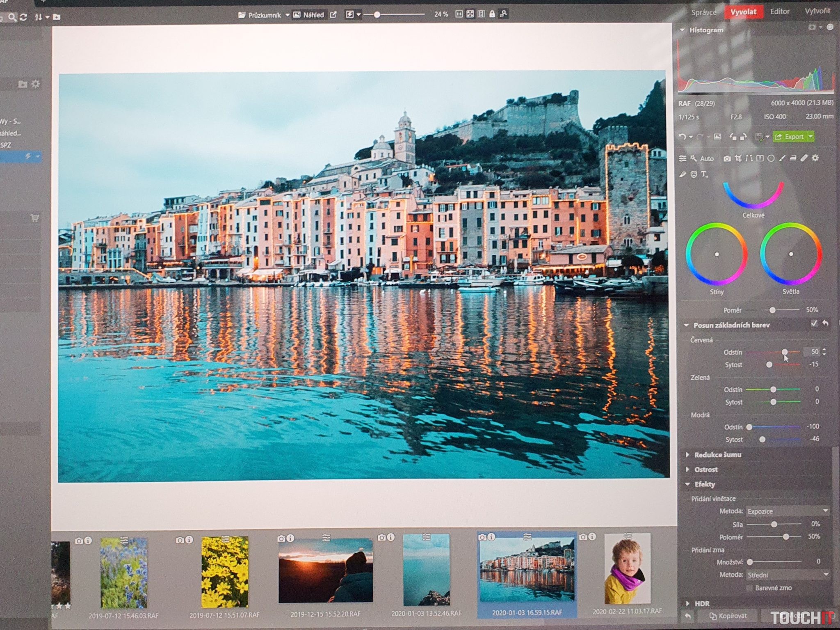840x630 pixels.
Task: Select the Text overlay T tool
Action: (x=704, y=174)
